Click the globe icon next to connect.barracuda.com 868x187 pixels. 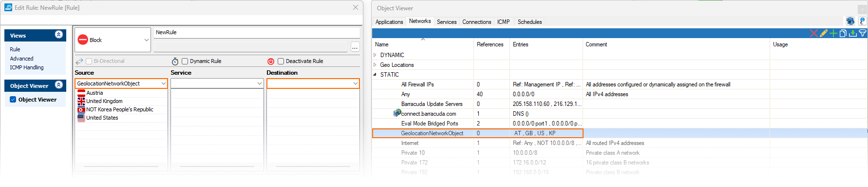397,113
